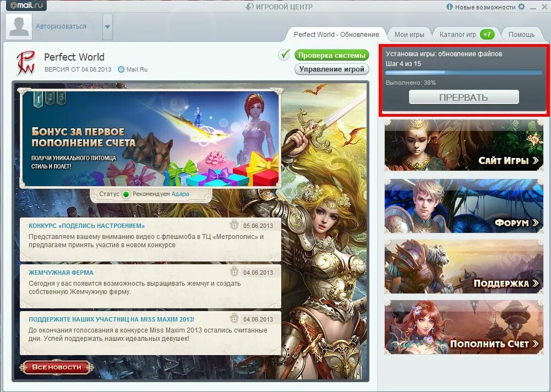
Task: Click the user avatar icon
Action: (x=19, y=27)
